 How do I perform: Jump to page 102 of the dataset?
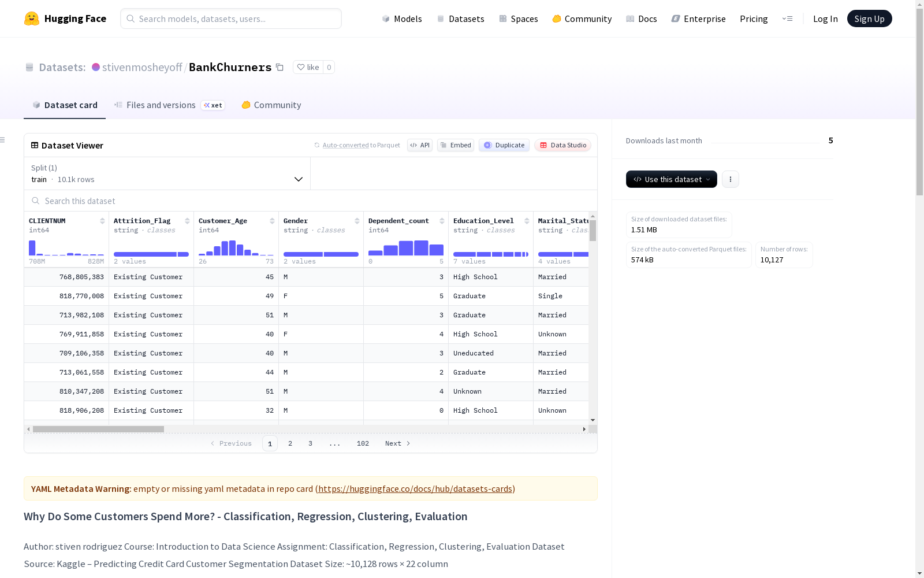(363, 443)
